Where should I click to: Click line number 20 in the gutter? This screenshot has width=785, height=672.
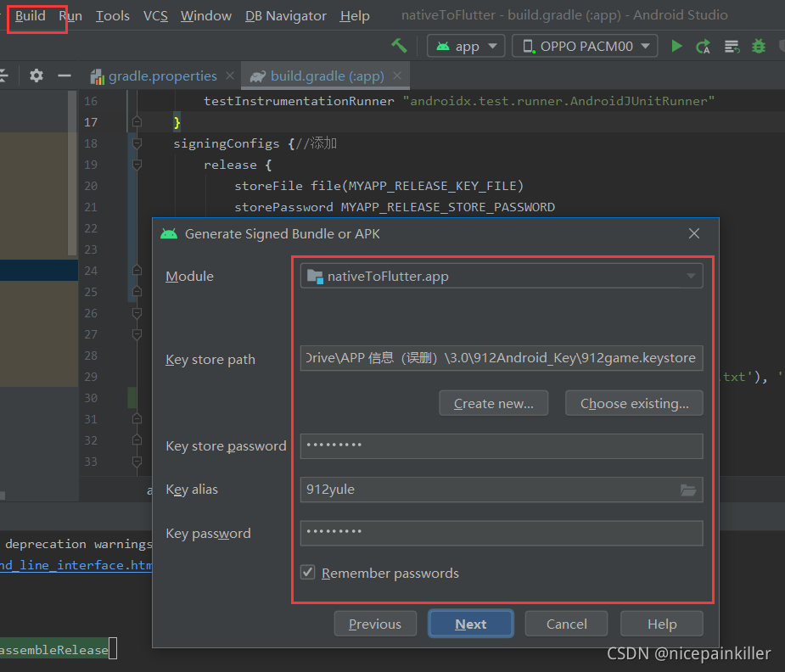tap(91, 186)
